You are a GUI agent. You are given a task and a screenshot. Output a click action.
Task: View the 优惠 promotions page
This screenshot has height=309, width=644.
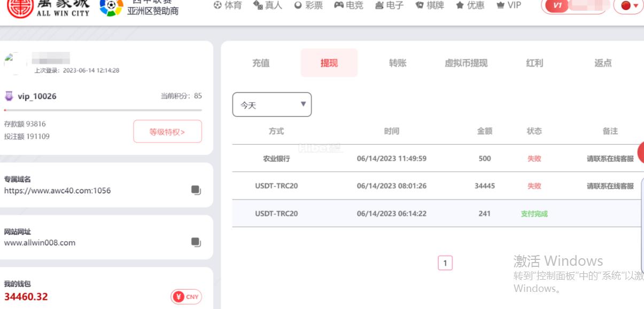coord(470,5)
